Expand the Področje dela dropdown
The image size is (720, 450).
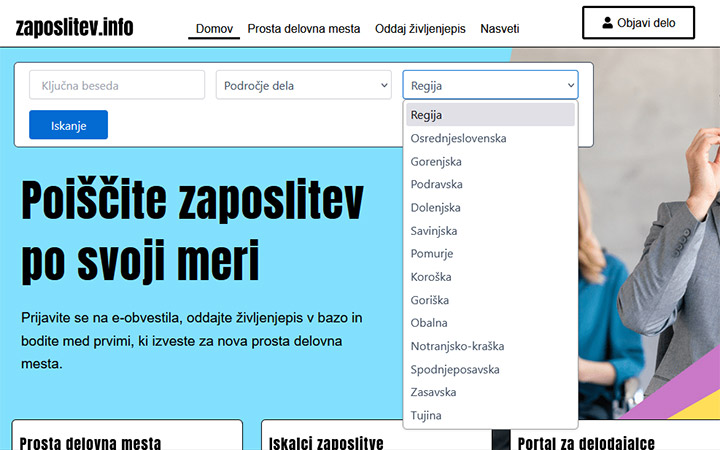[303, 85]
